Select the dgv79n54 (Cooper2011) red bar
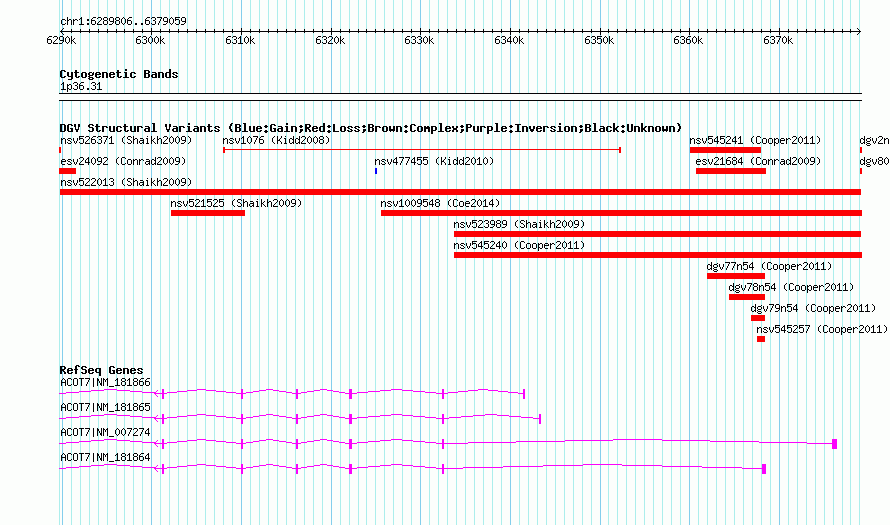 tap(758, 318)
